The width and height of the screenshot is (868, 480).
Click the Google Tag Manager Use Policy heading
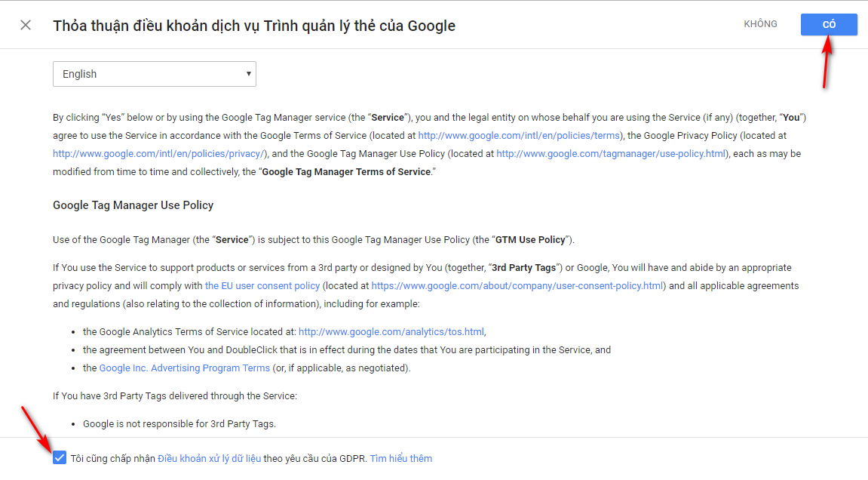[x=133, y=205]
